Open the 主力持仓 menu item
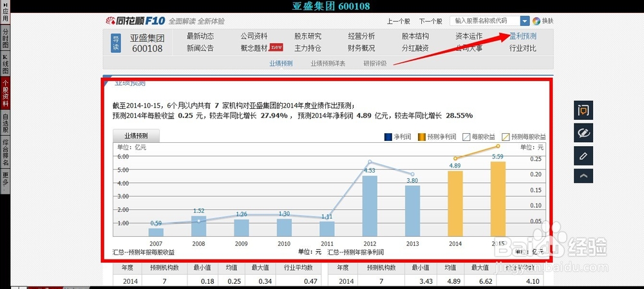The height and width of the screenshot is (289, 644). 308,48
